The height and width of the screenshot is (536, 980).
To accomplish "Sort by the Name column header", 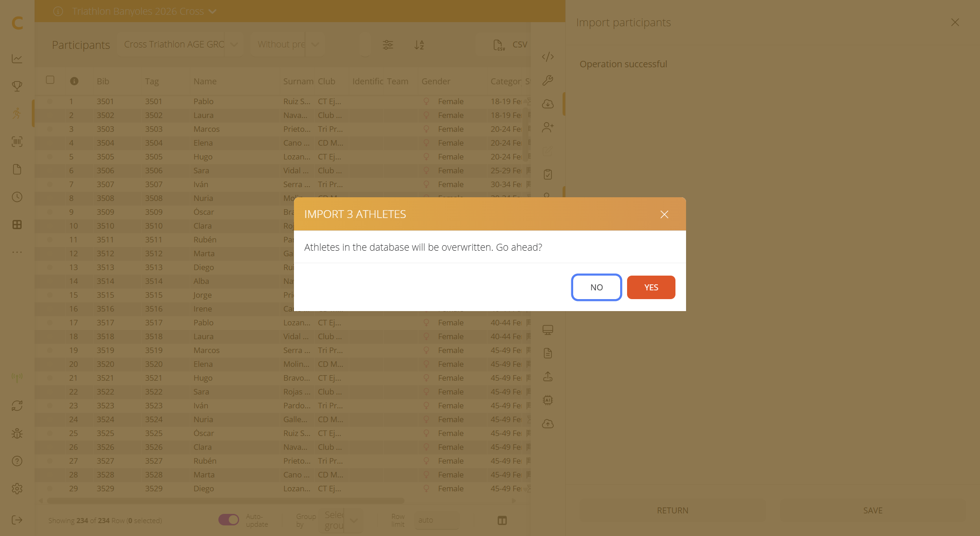I will pos(205,81).
